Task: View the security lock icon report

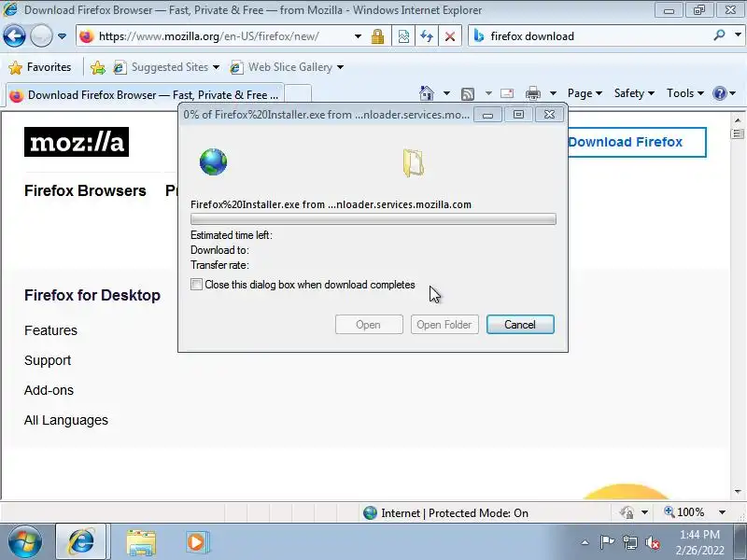Action: pyautogui.click(x=378, y=36)
